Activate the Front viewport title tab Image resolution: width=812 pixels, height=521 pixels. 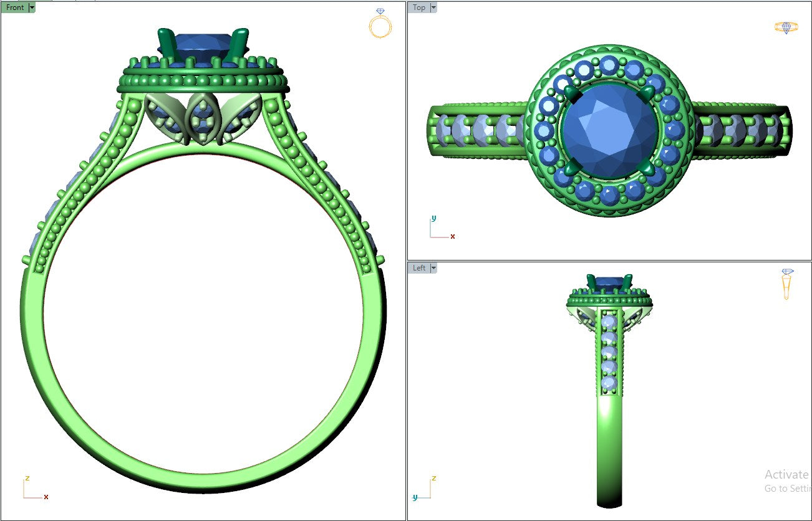click(x=14, y=7)
